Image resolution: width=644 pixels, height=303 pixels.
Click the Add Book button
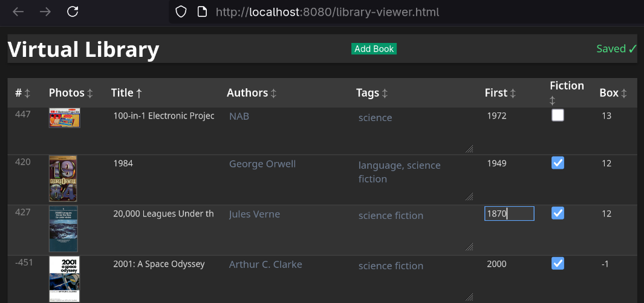click(x=374, y=49)
